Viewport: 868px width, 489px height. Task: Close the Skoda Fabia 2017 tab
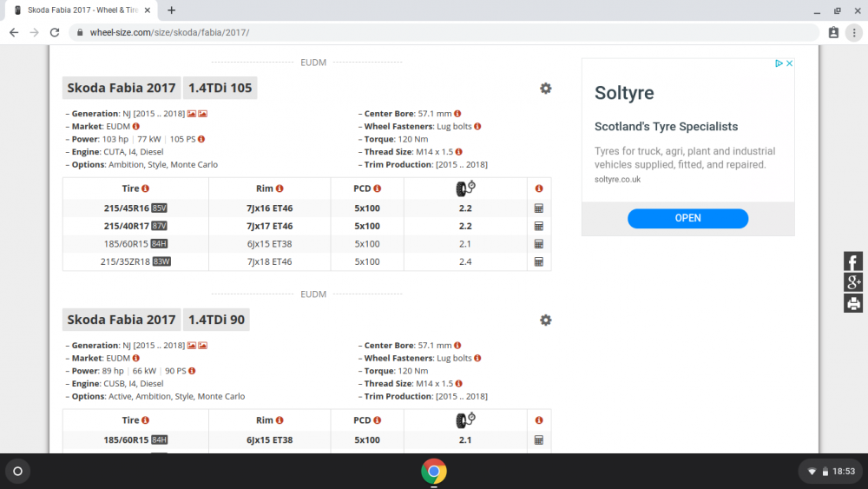(x=148, y=10)
